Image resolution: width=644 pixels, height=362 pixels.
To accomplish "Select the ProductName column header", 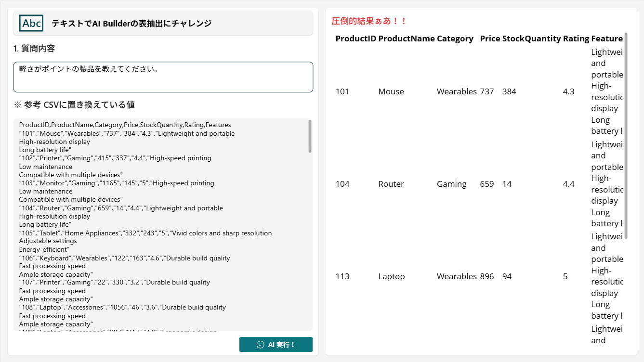I will click(407, 39).
